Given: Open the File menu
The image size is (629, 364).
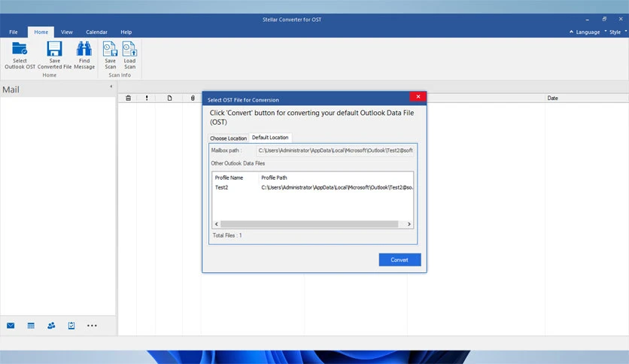Looking at the screenshot, I should [x=14, y=32].
